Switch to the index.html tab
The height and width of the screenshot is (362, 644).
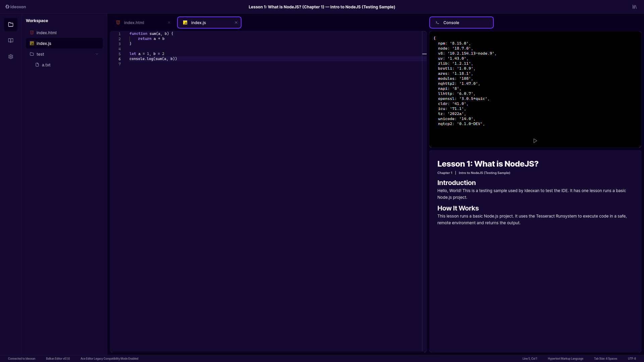(134, 22)
